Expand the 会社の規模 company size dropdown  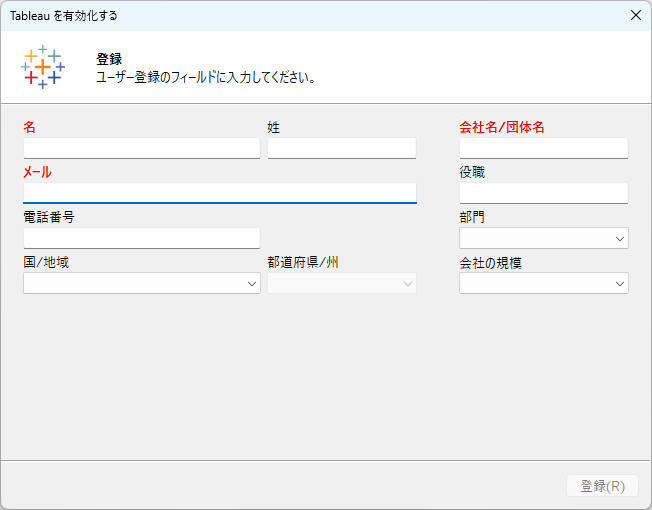544,283
